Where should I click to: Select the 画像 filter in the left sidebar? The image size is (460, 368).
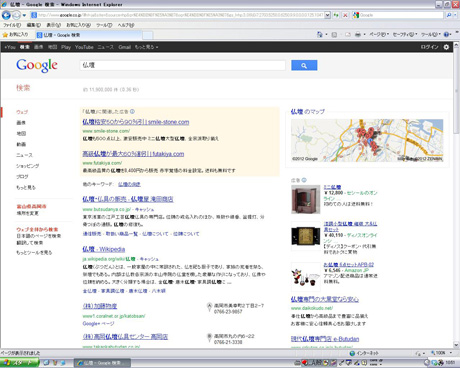click(x=21, y=123)
